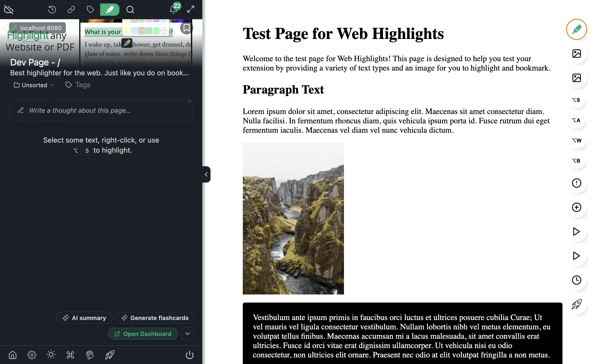The width and height of the screenshot is (607, 364).
Task: Click the canyon river photo
Action: (x=293, y=219)
